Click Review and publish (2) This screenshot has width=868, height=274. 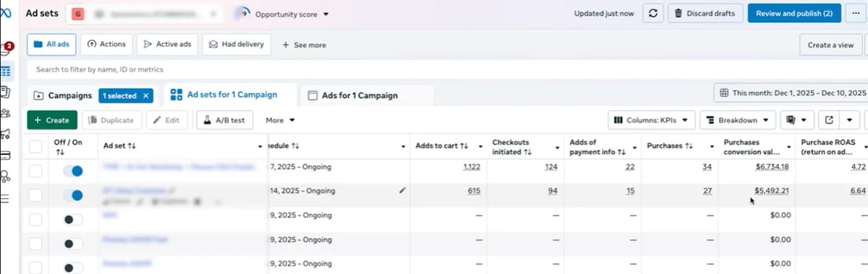point(794,13)
